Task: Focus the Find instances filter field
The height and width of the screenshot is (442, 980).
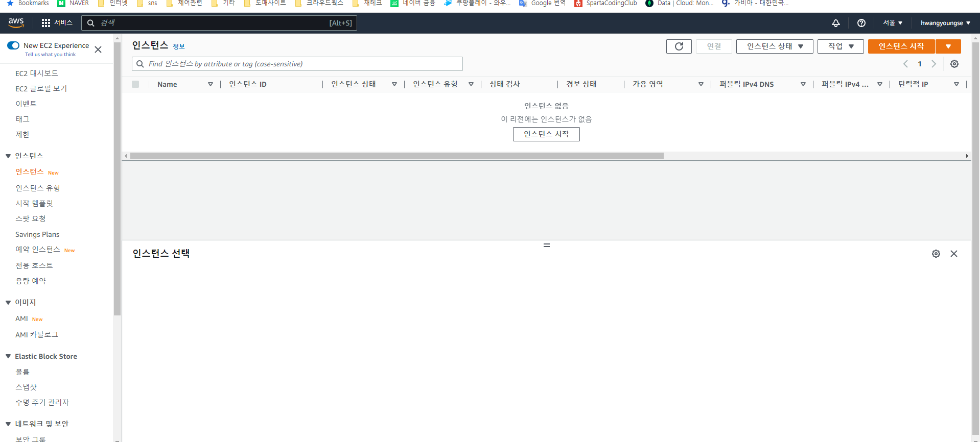Action: [297, 64]
